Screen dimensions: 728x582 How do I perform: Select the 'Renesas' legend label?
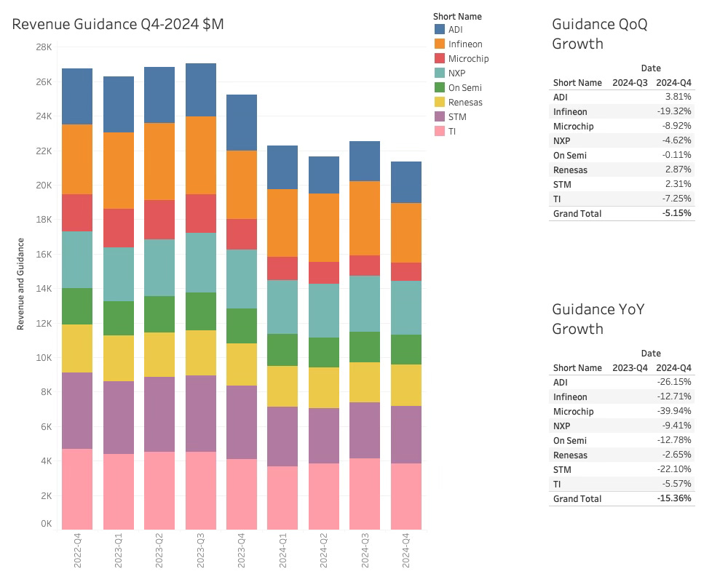tap(465, 102)
